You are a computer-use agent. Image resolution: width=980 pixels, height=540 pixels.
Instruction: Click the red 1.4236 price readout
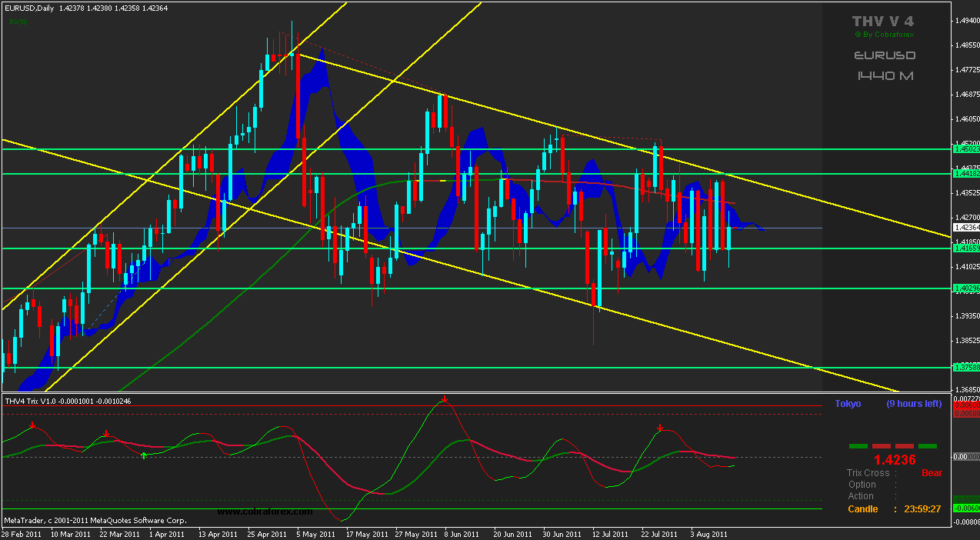[x=894, y=459]
